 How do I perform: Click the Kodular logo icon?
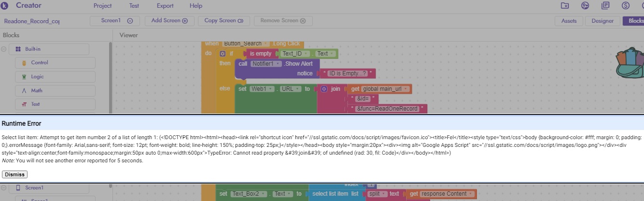(5, 6)
